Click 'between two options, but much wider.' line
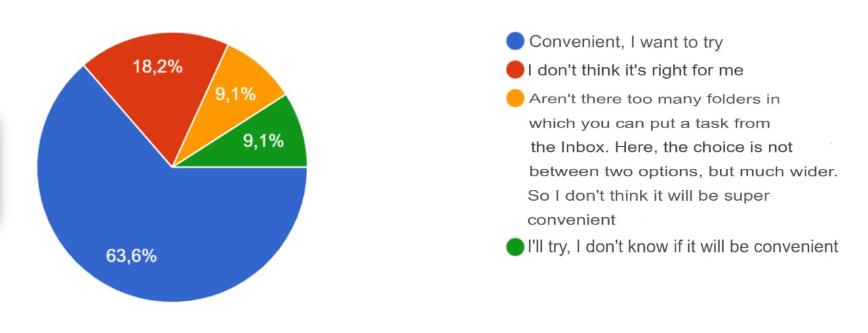 (x=684, y=172)
